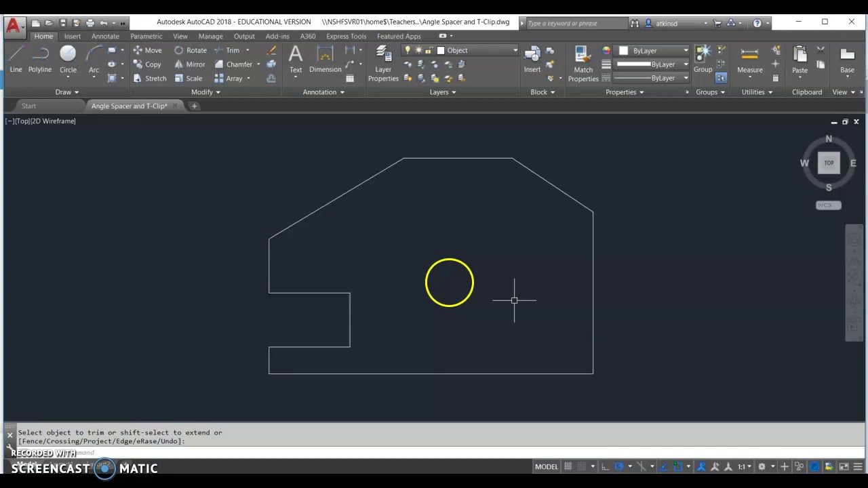
Task: Open the Quick Calculator icon in Utilities
Action: [776, 79]
